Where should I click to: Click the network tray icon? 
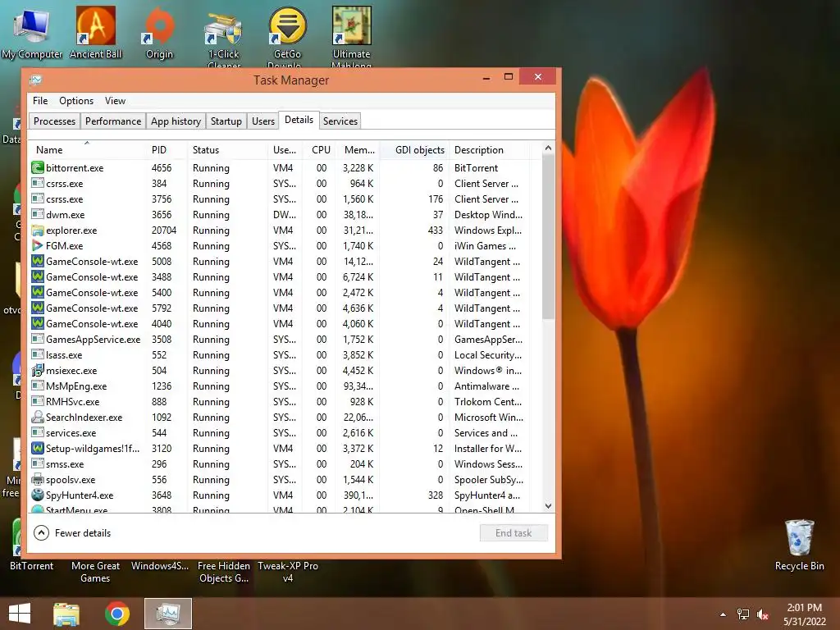(743, 614)
